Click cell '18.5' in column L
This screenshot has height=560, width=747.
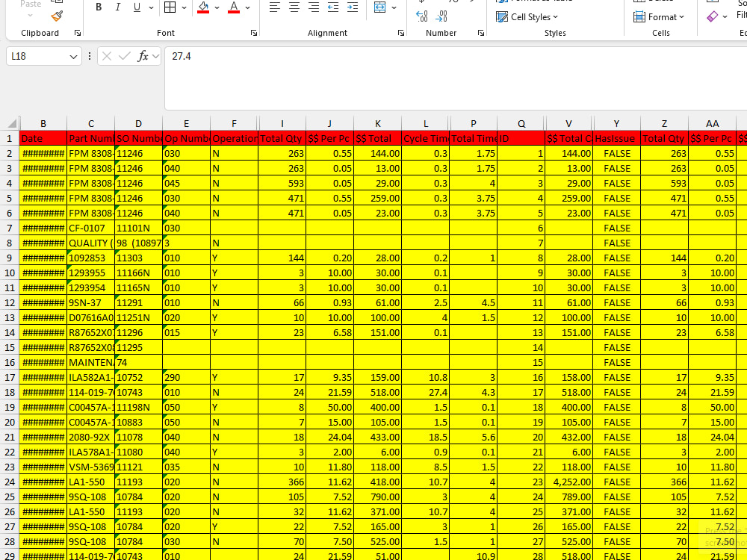426,437
